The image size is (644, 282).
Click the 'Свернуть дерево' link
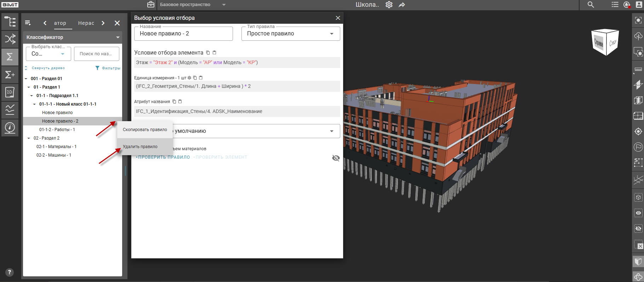[48, 68]
